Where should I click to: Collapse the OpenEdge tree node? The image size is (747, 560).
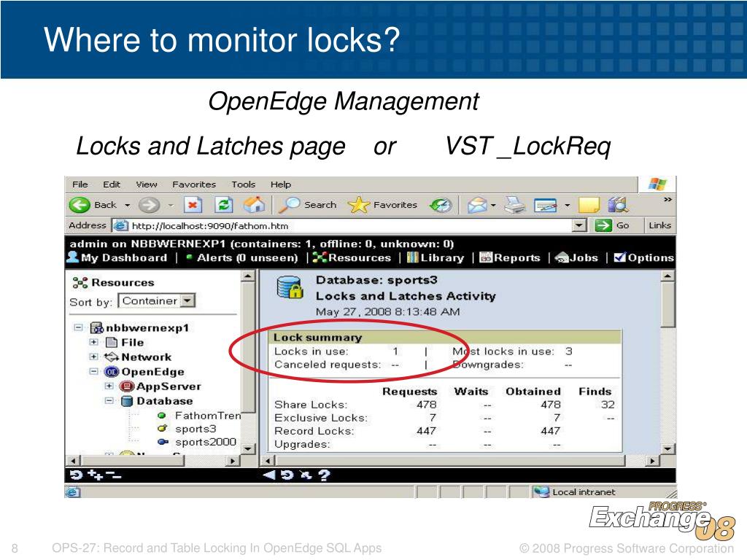tap(94, 371)
